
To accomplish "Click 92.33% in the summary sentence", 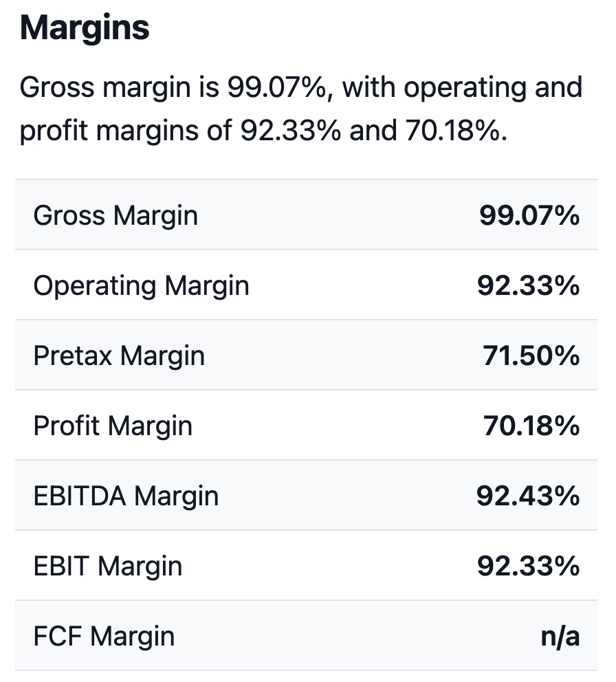I will (289, 131).
